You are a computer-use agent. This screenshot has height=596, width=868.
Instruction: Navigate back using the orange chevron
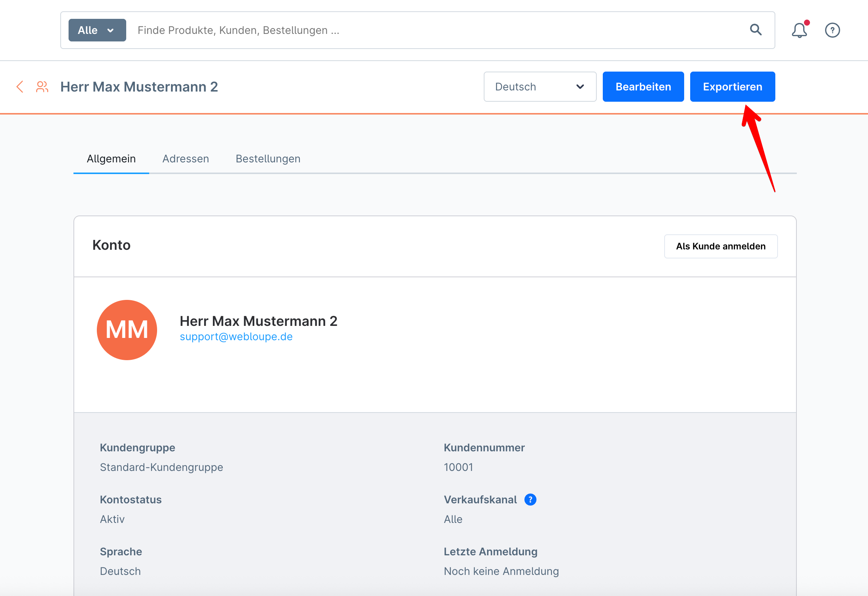click(20, 87)
